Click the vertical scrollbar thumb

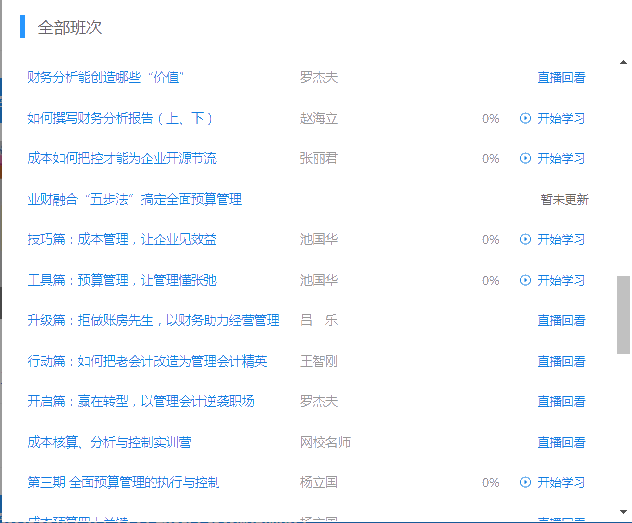pyautogui.click(x=623, y=315)
